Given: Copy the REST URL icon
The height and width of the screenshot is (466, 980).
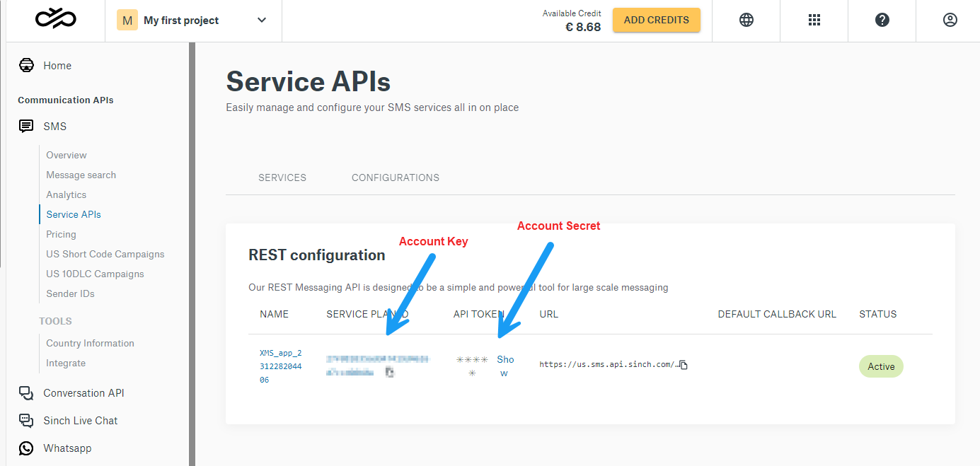Looking at the screenshot, I should [x=684, y=365].
